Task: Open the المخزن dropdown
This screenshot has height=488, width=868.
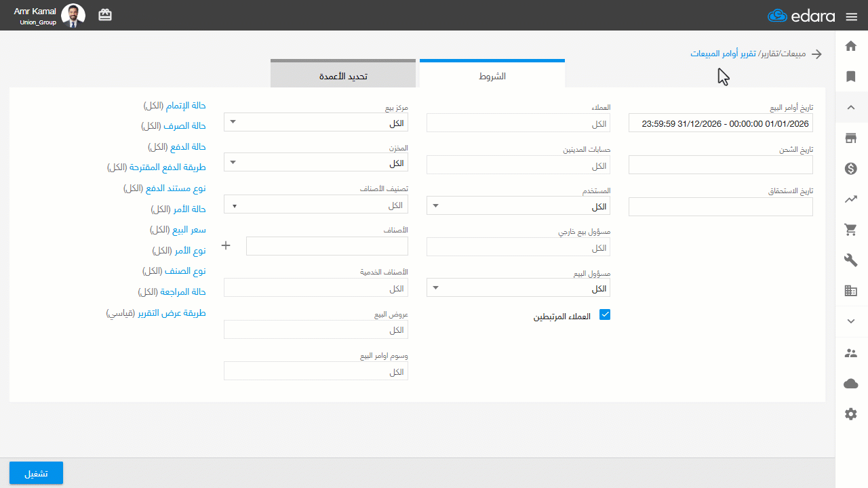Action: (316, 163)
